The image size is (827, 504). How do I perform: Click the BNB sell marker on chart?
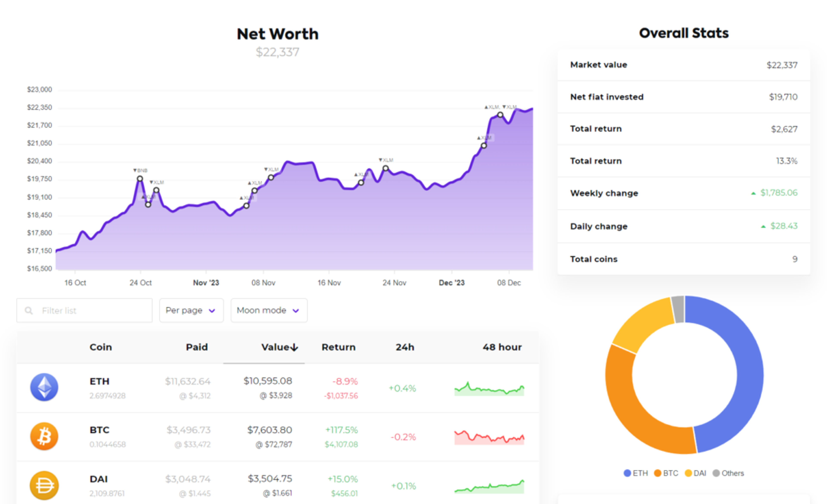click(x=140, y=179)
